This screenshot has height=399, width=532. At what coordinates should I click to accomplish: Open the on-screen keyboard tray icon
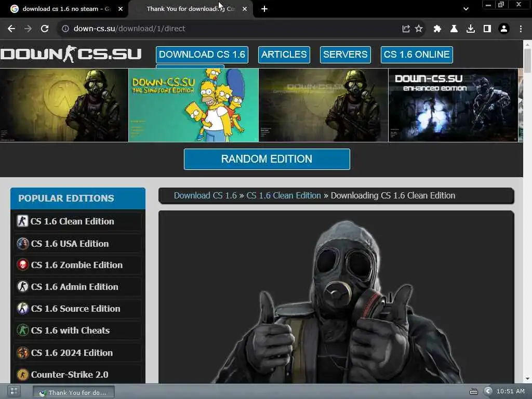[474, 392]
